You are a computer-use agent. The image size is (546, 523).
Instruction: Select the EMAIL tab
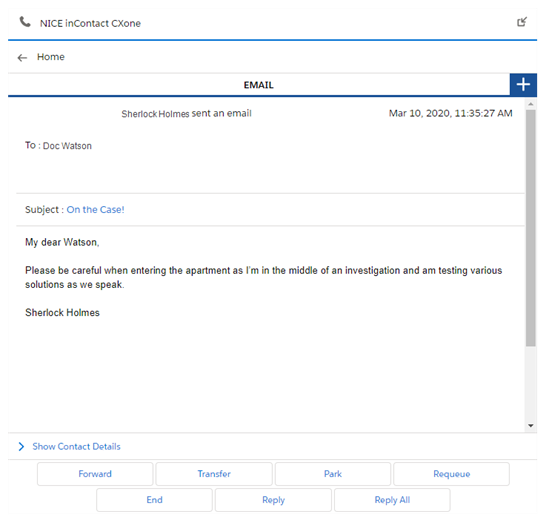click(259, 85)
